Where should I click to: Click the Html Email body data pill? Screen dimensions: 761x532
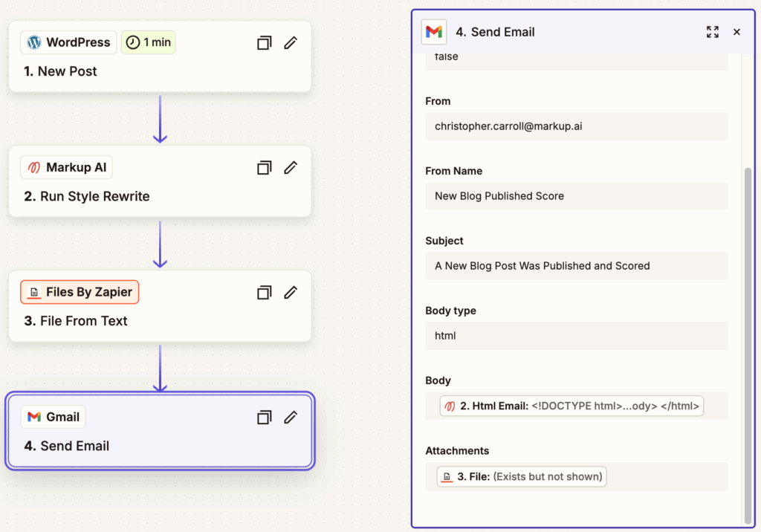pyautogui.click(x=571, y=406)
